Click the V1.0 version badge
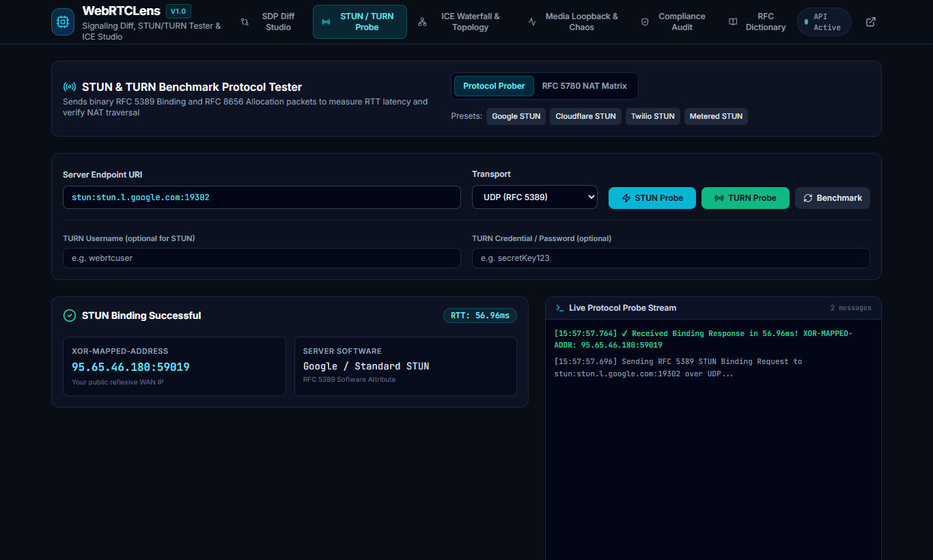The width and height of the screenshot is (933, 560). (x=178, y=11)
